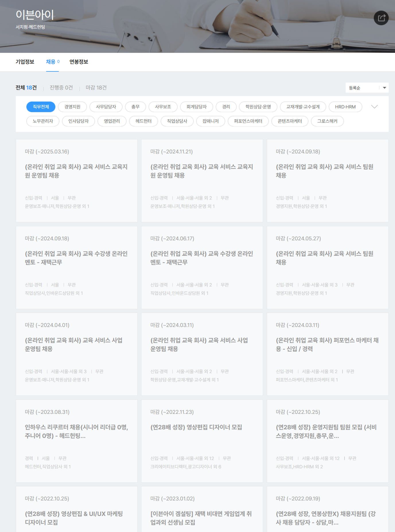Select the 채용 tab
This screenshot has height=532, width=395.
click(x=52, y=62)
